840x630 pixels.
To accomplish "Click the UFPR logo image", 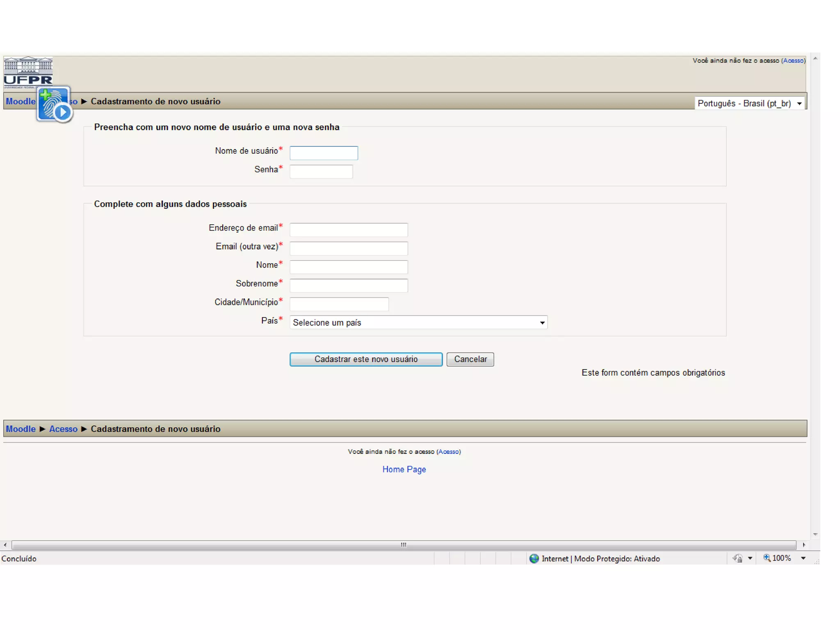I will [28, 72].
